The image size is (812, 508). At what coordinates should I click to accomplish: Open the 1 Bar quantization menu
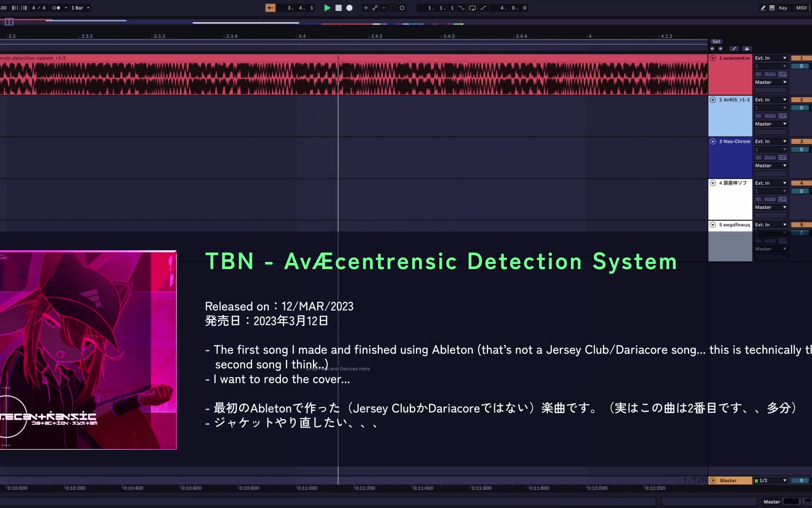point(80,8)
